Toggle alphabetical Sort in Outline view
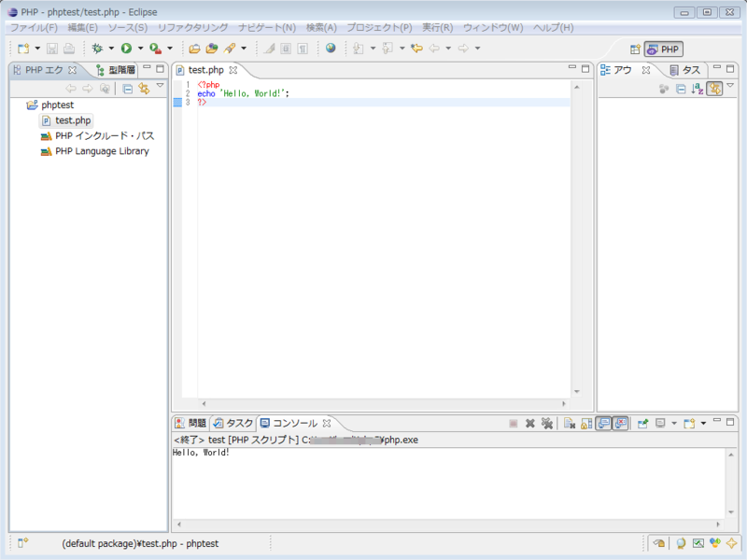The height and width of the screenshot is (560, 747). [x=698, y=89]
